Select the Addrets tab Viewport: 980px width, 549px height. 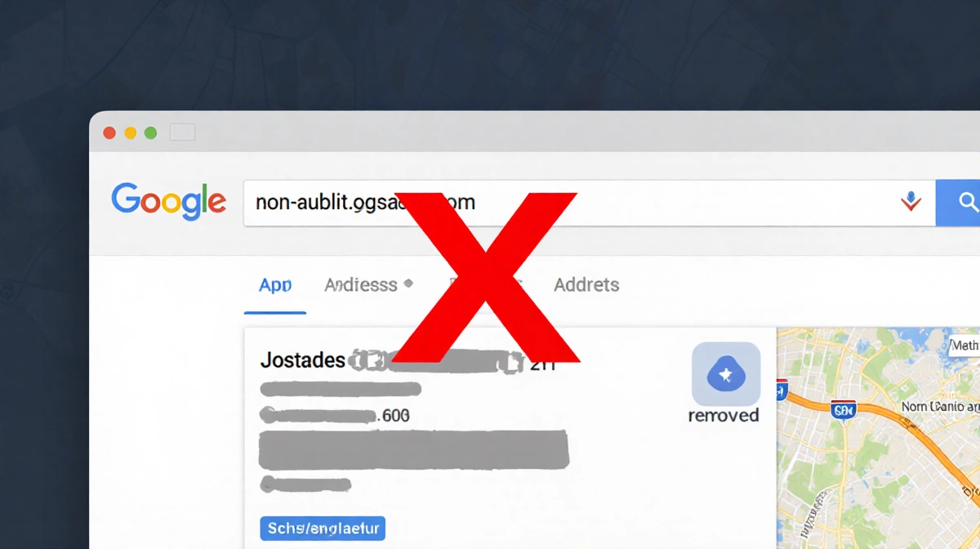point(586,285)
